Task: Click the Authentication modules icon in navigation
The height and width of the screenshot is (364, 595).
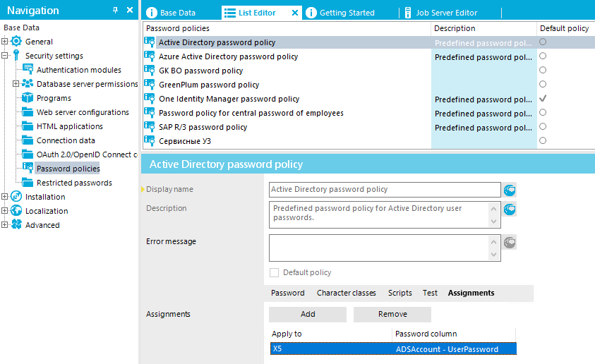Action: pyautogui.click(x=28, y=70)
